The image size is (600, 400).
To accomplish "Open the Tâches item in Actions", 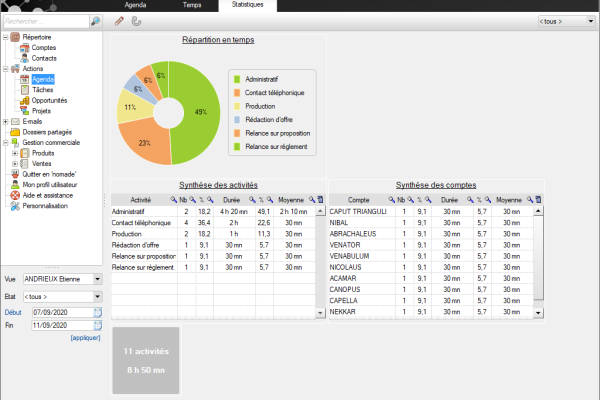I will pos(43,90).
